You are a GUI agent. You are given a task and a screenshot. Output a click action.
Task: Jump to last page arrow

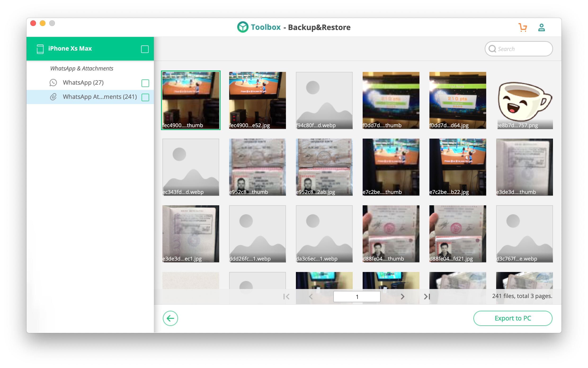click(427, 296)
